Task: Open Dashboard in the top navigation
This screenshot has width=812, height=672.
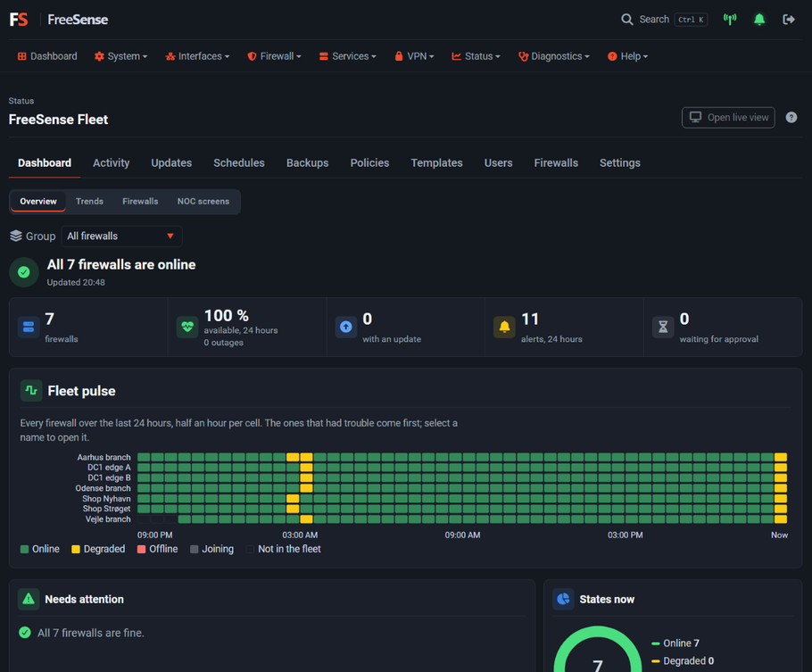Action: click(47, 56)
